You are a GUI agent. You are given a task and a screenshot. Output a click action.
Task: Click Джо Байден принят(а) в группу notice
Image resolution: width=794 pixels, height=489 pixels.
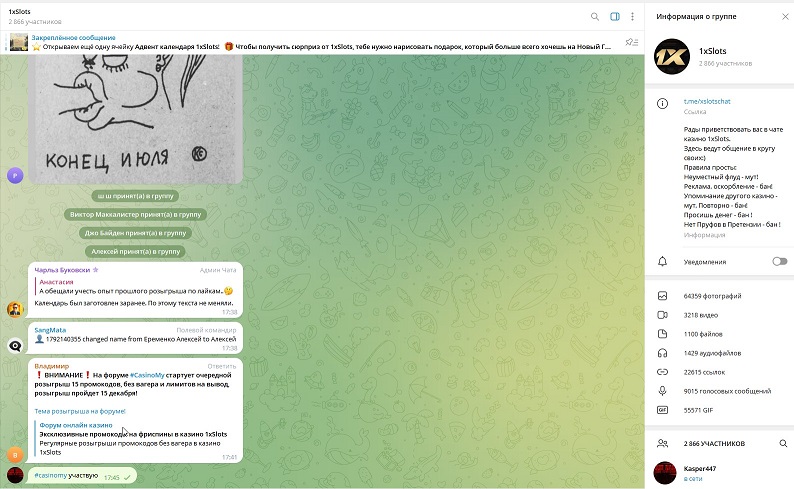(x=135, y=233)
